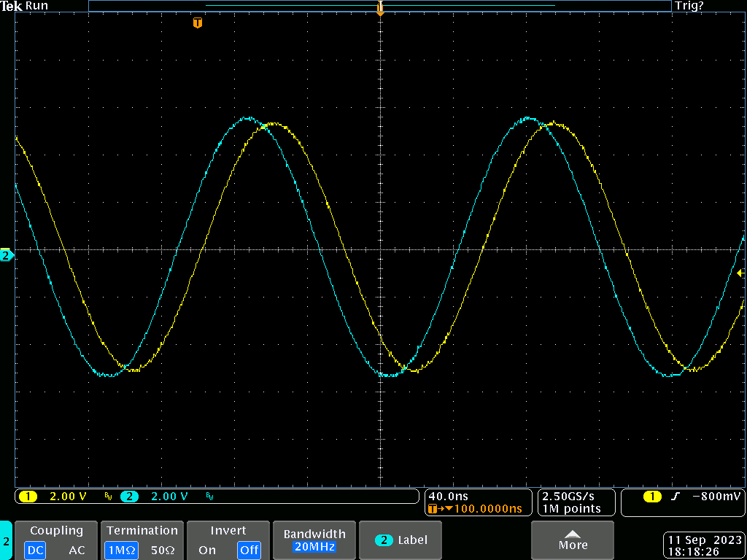Click the 40.0ns timebase readout
This screenshot has height=560, width=747.
pyautogui.click(x=448, y=496)
